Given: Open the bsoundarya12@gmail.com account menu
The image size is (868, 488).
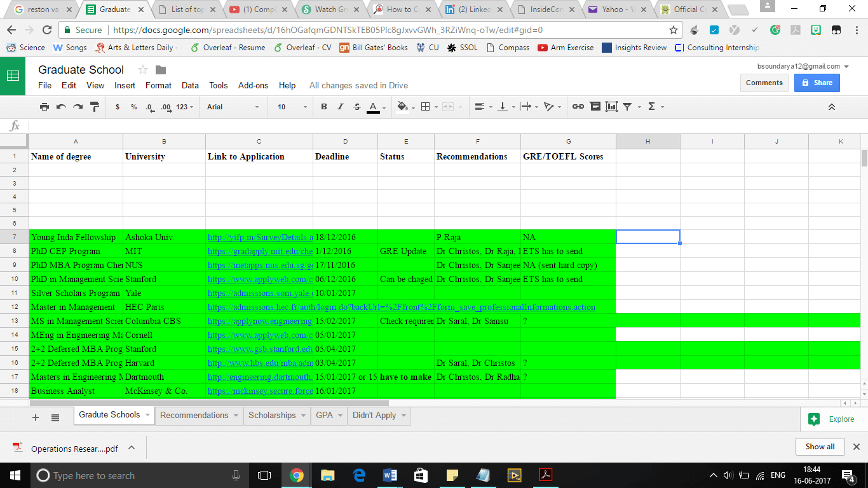Looking at the screenshot, I should (x=803, y=66).
